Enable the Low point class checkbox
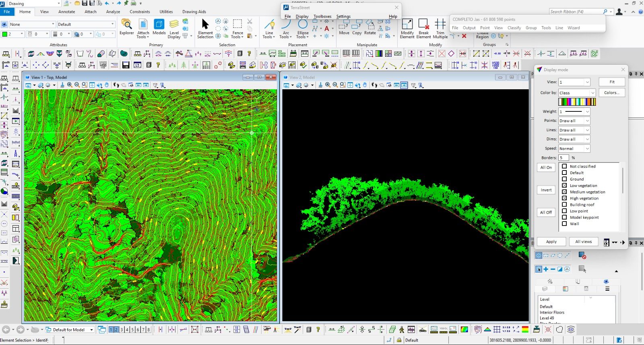The height and width of the screenshot is (345, 644). click(564, 211)
